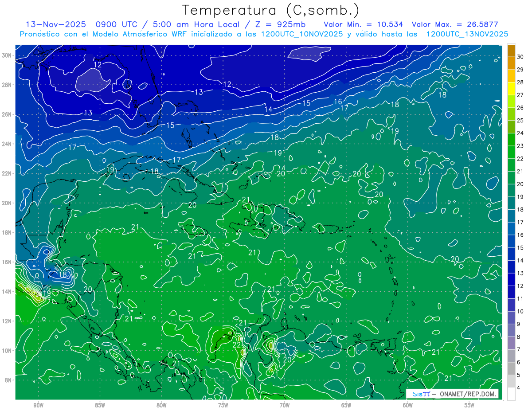Click legend value 30 on the color scale
Screen dimensions: 532x411
520,57
